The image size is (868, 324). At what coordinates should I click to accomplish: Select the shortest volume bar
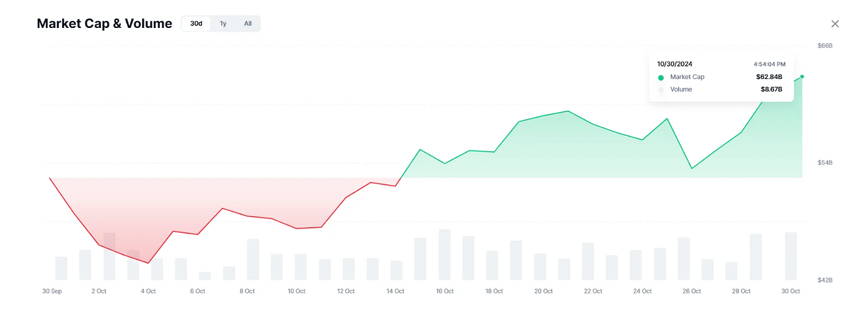[x=205, y=276]
